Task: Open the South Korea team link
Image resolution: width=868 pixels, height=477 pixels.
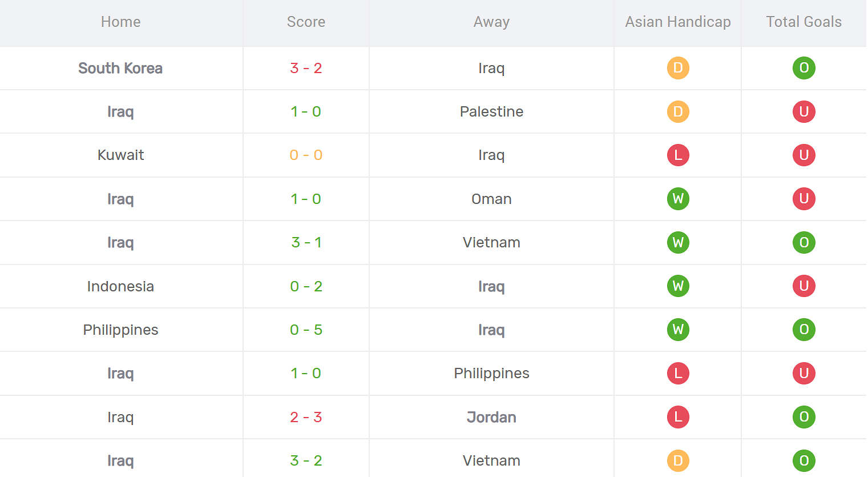Action: [120, 68]
